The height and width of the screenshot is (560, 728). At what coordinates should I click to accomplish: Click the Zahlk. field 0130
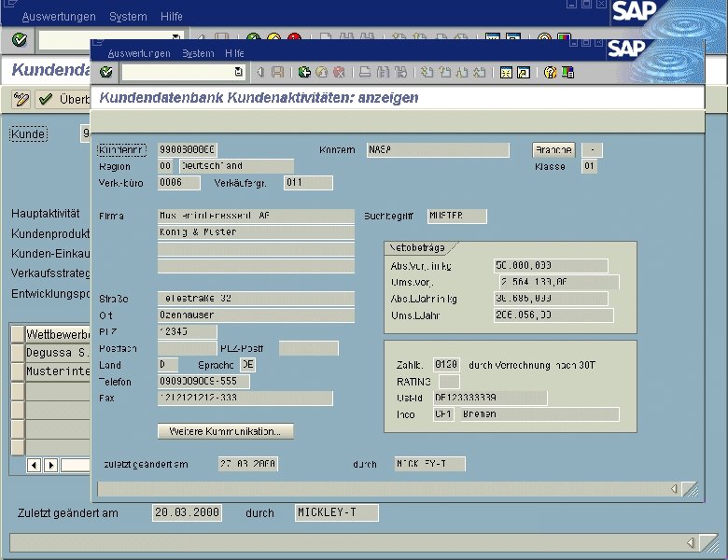click(446, 365)
